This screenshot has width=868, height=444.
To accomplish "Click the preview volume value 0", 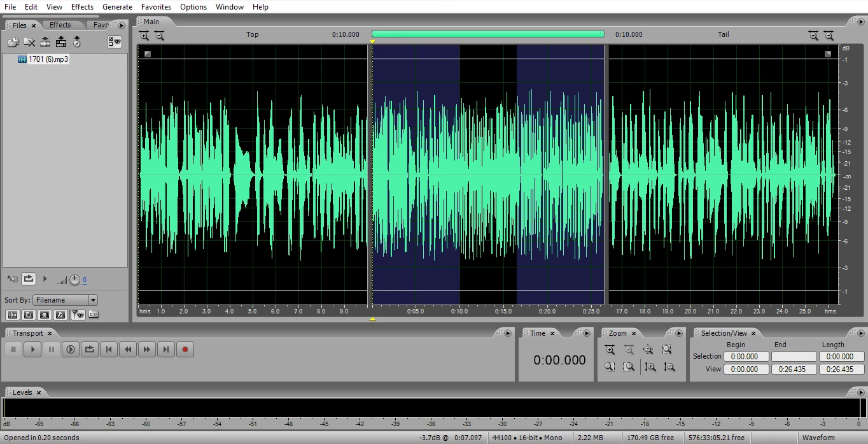I will pyautogui.click(x=85, y=280).
